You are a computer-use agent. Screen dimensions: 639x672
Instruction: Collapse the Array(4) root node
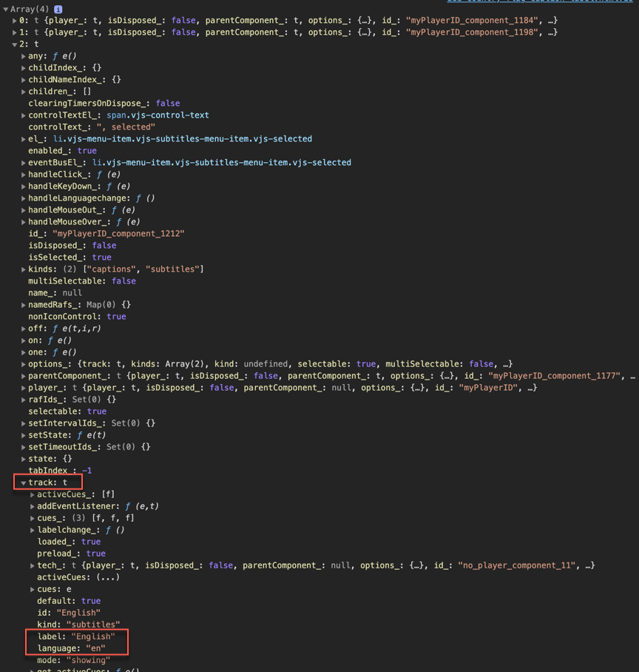click(6, 9)
